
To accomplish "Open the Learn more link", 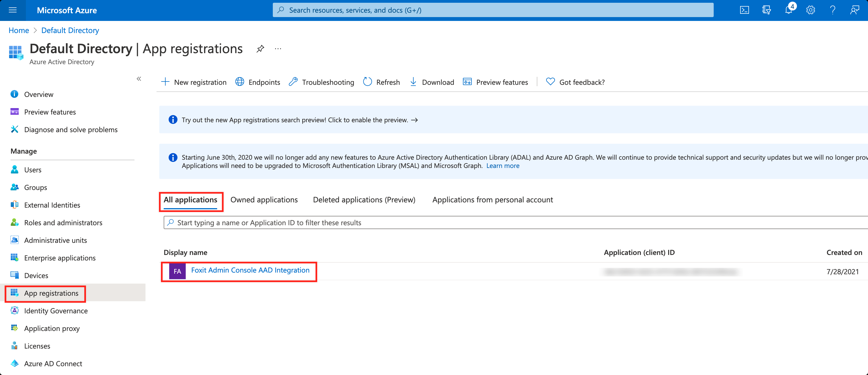I will 503,166.
